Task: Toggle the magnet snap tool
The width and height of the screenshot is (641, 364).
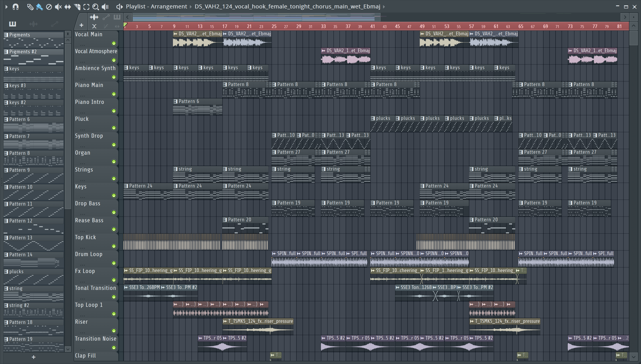Action: [x=16, y=6]
